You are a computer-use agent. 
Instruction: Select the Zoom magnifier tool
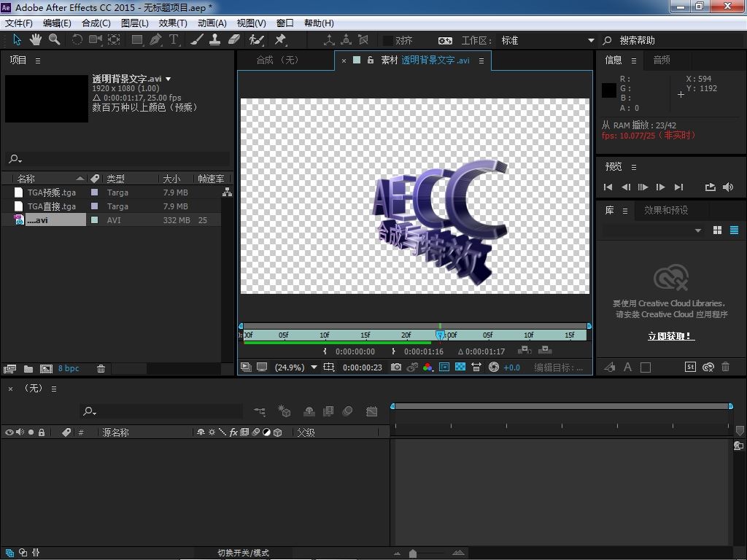click(54, 40)
